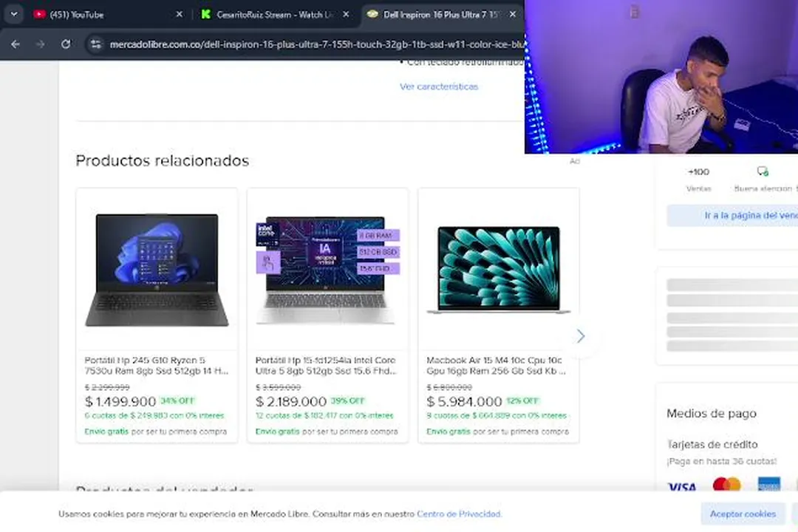Close the Dell Inspiron tab
Viewport: 798px width, 532px height.
coord(513,15)
